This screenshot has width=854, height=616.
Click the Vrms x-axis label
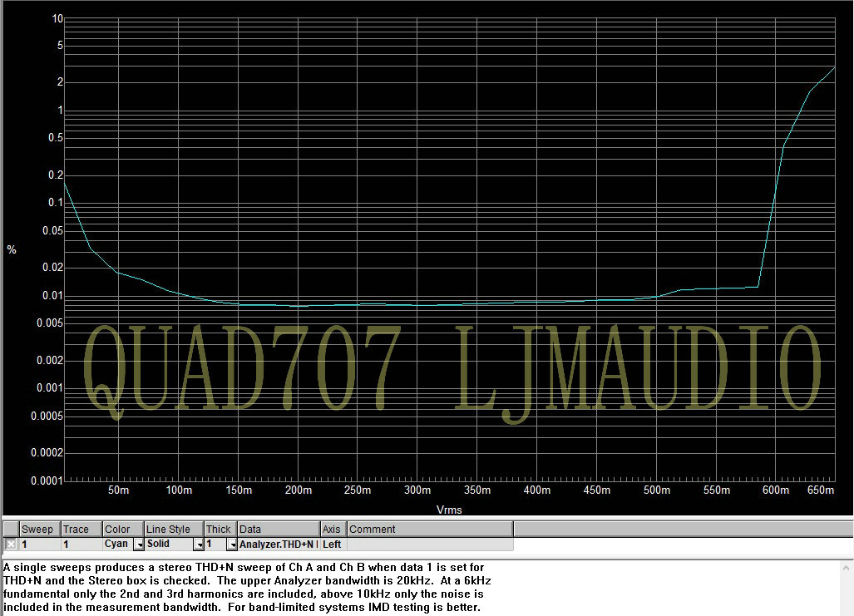point(449,510)
